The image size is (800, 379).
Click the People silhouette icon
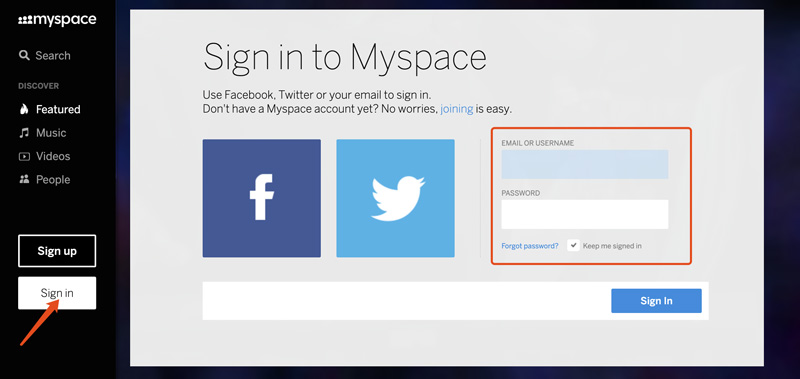click(x=24, y=179)
